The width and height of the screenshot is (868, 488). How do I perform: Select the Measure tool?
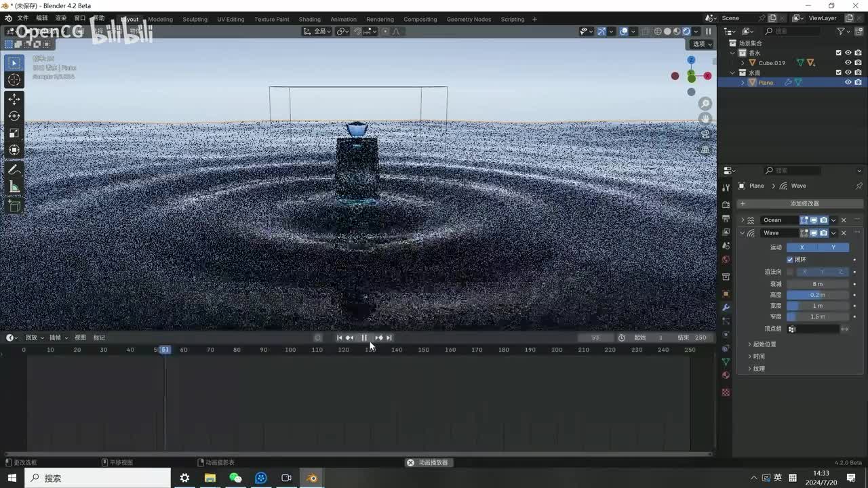click(x=14, y=186)
